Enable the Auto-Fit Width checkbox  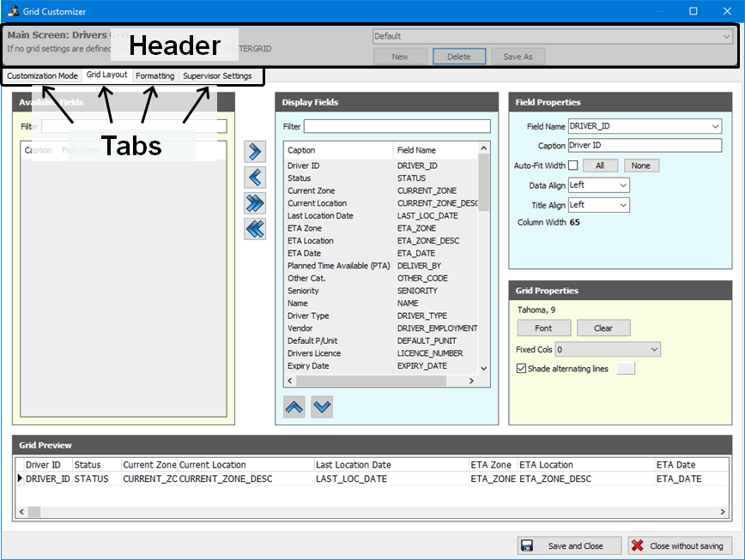coord(573,166)
